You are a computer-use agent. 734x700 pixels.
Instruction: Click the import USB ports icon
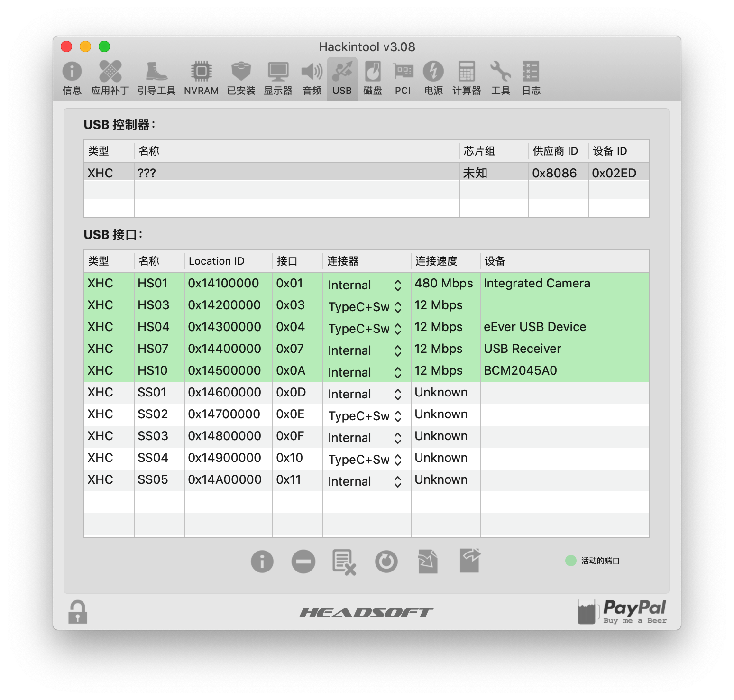[428, 562]
